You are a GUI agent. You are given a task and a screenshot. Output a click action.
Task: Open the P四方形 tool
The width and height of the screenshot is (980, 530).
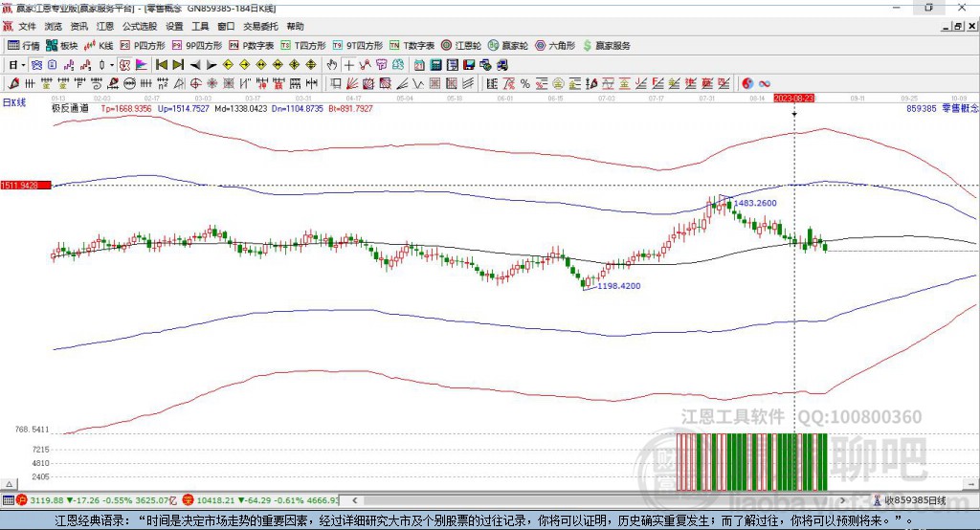click(142, 46)
